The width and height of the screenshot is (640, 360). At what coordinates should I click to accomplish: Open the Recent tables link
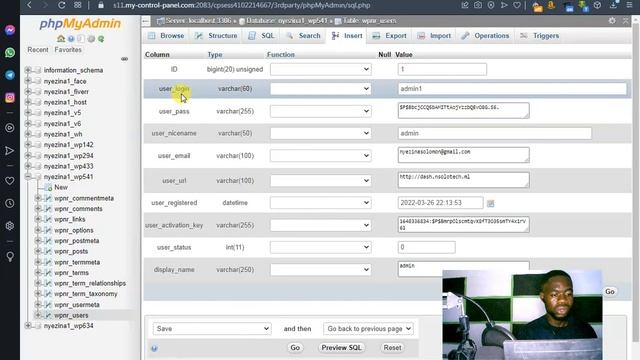tap(38, 49)
